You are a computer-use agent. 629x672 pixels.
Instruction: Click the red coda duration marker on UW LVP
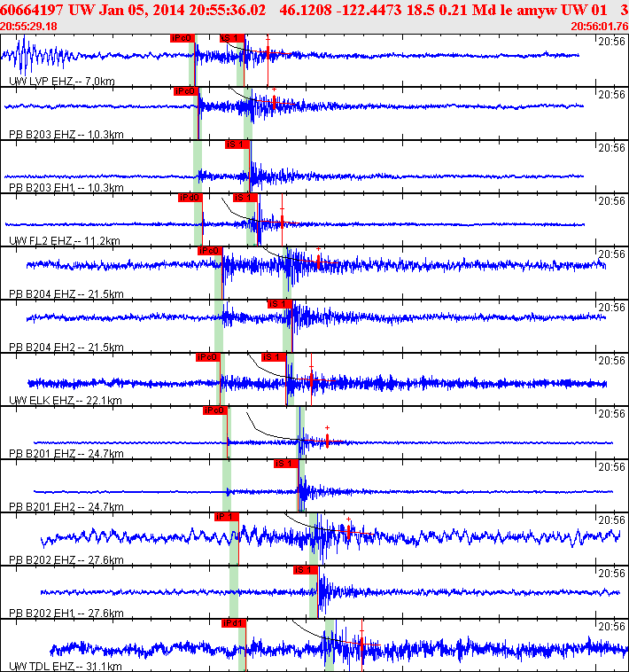click(x=268, y=53)
